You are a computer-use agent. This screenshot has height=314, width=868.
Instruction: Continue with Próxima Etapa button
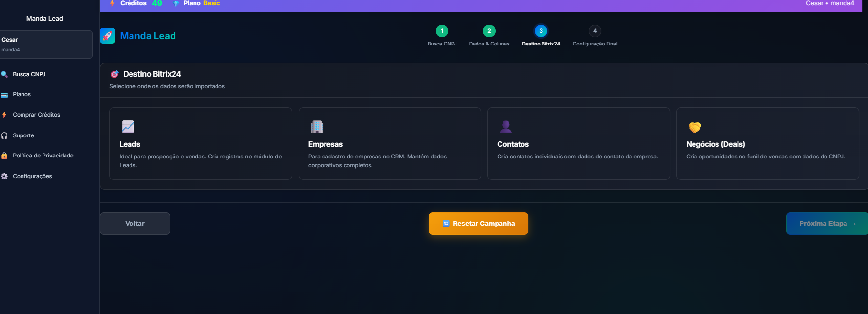click(x=827, y=224)
